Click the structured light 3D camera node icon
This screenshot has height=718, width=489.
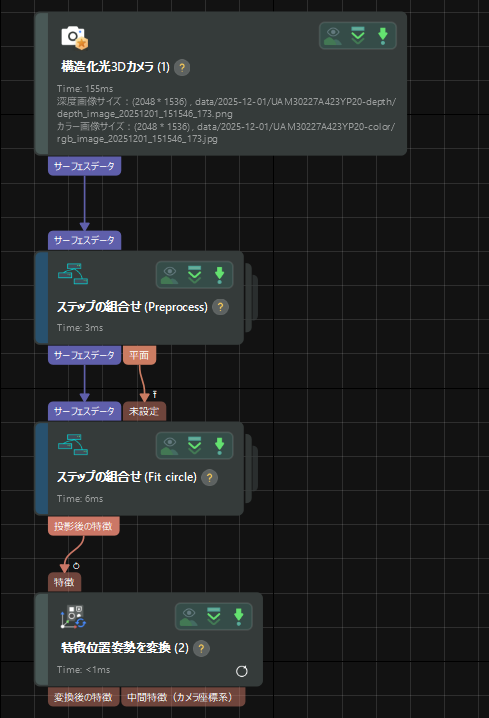[75, 37]
